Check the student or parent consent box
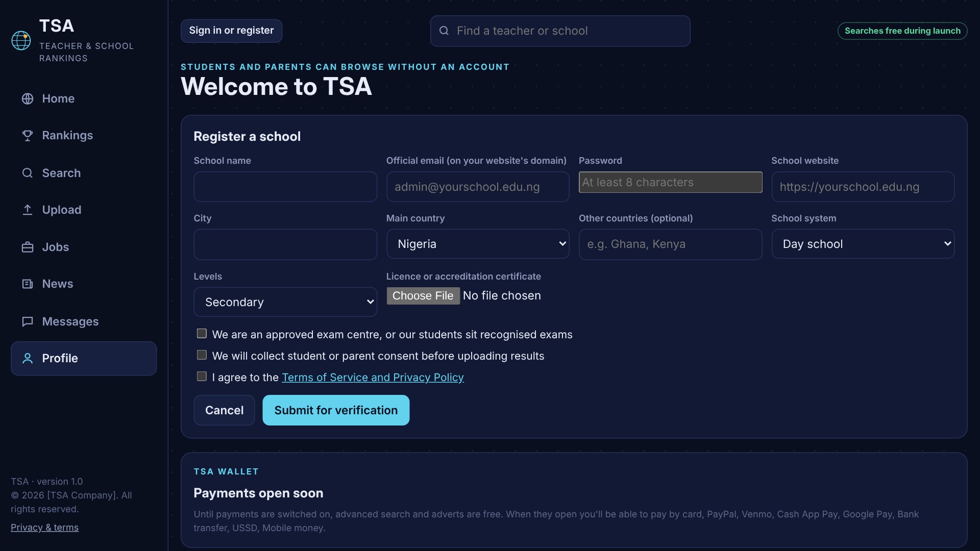980x551 pixels. 202,355
